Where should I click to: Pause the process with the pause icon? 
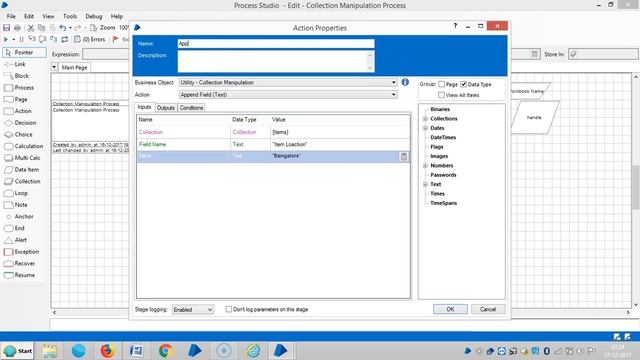(x=22, y=39)
